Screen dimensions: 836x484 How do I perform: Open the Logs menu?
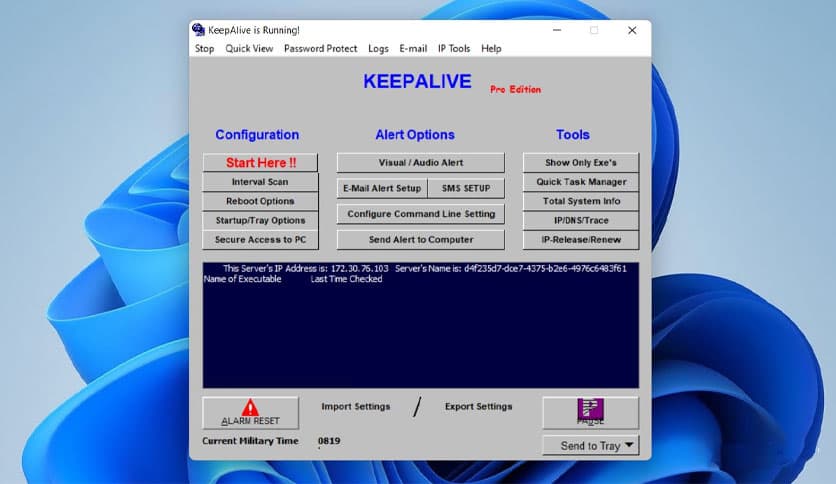point(378,49)
